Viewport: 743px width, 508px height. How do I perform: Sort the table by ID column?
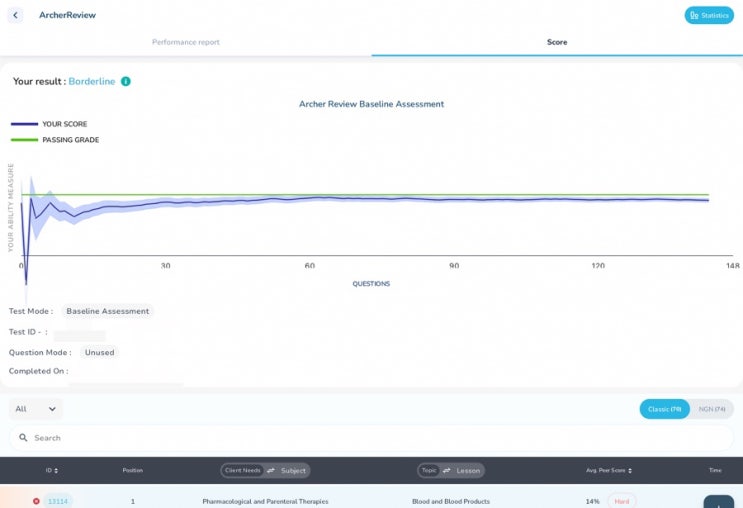click(51, 470)
